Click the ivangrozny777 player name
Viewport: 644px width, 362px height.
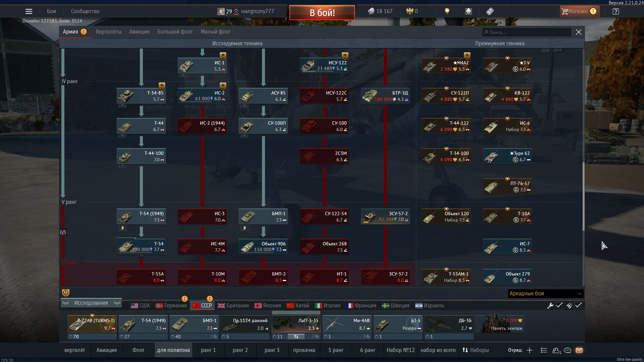(258, 11)
